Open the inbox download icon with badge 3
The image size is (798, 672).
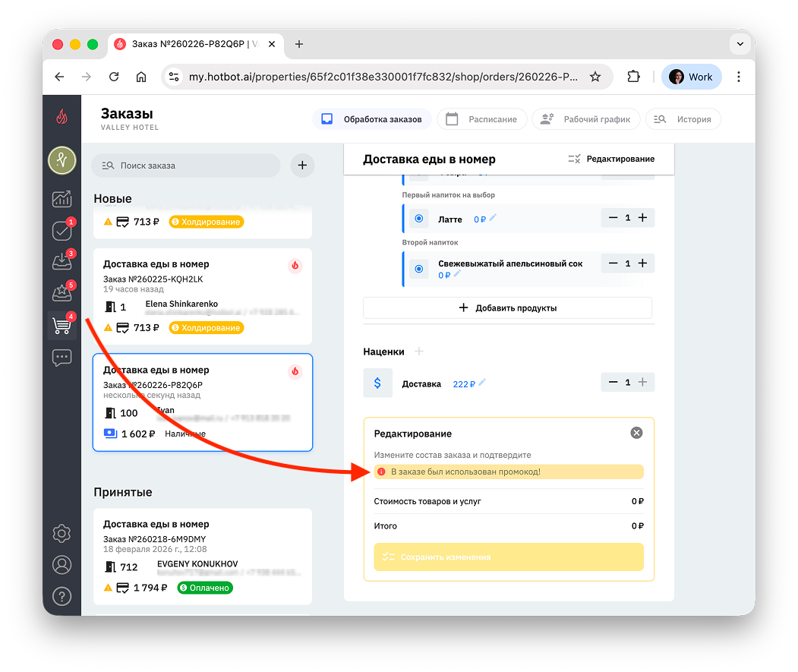tap(62, 261)
